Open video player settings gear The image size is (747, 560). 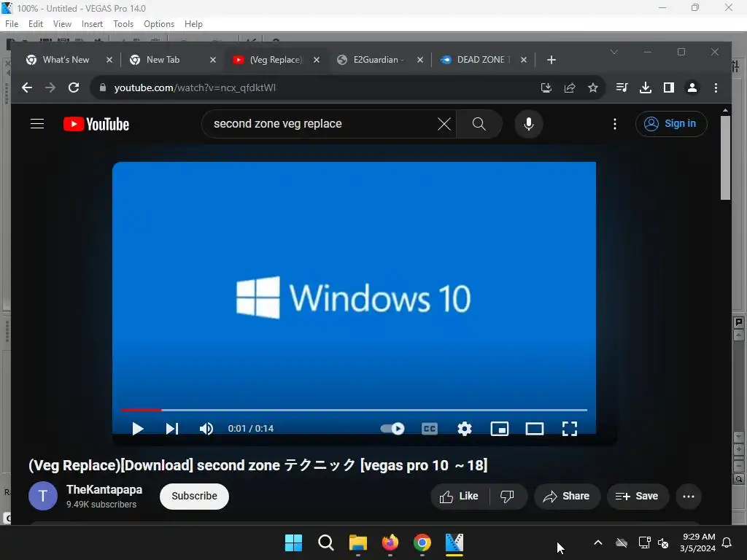pos(465,429)
